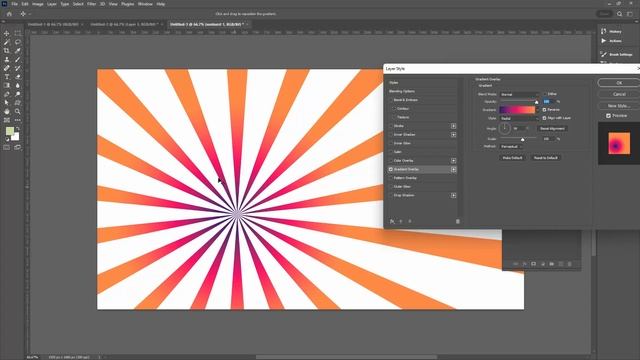Open the File menu
Viewport: 640px width, 360px height.
14,4
